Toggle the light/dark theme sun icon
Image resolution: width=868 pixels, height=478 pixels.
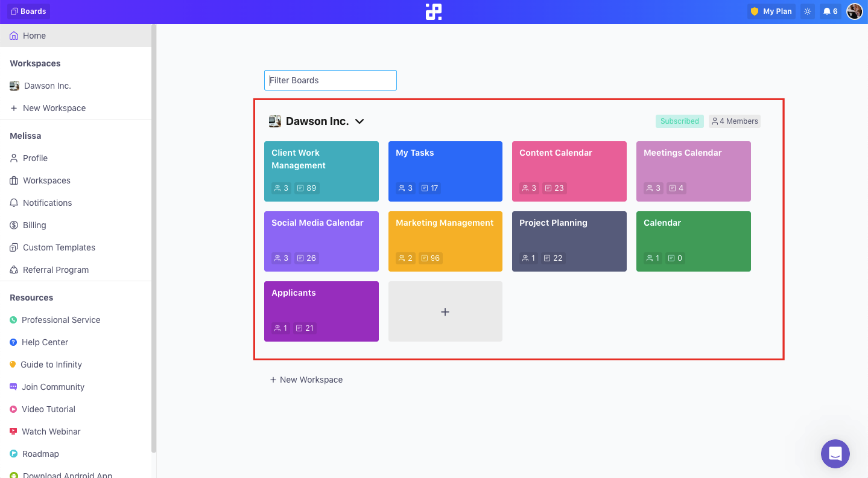[x=808, y=11]
